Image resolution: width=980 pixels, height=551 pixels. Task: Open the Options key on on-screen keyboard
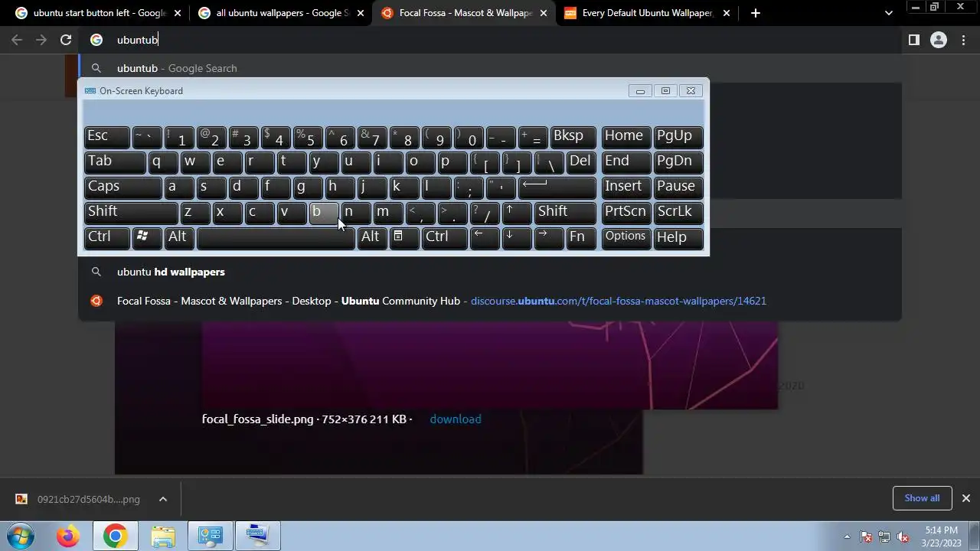tap(626, 237)
